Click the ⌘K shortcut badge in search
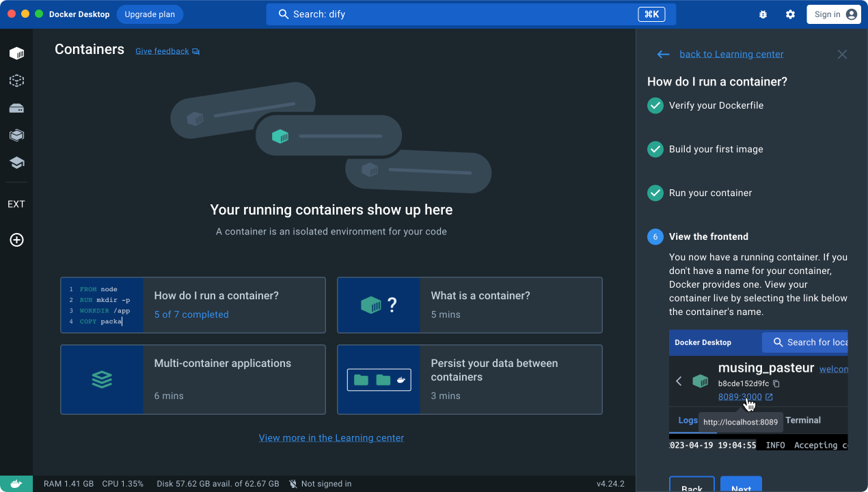This screenshot has height=492, width=868. coord(651,14)
